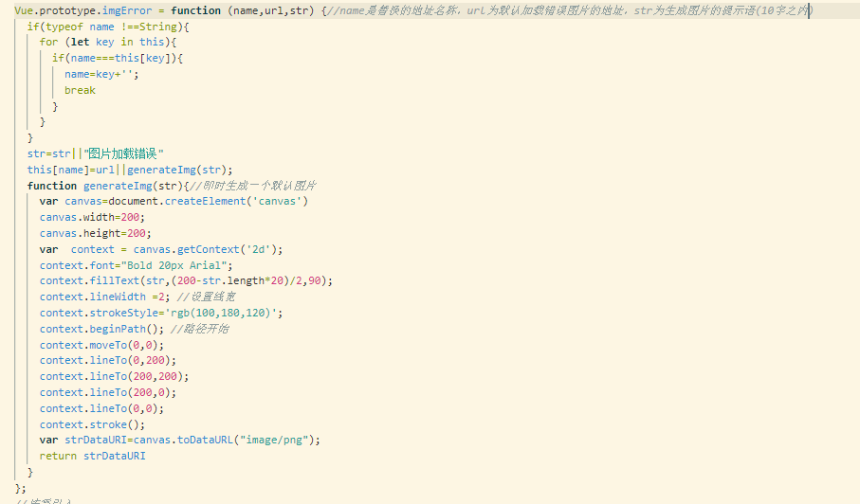The height and width of the screenshot is (504, 860).
Task: Select the 'for (let key in this){' line
Action: click(108, 43)
